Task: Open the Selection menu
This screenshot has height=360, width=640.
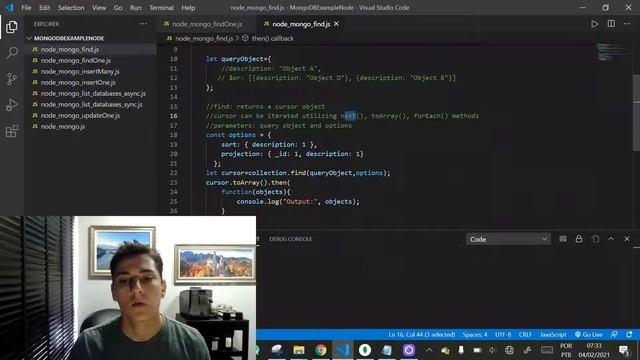Action: 71,8
